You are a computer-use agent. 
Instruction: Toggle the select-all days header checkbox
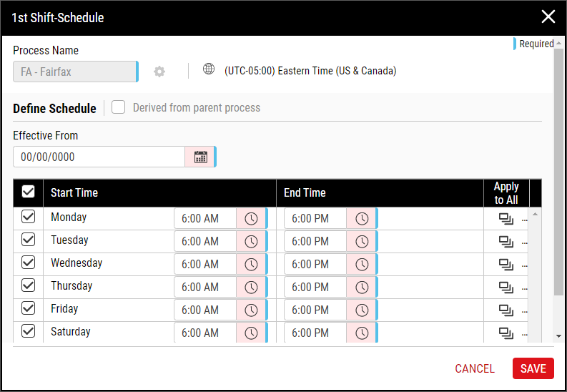click(x=29, y=192)
